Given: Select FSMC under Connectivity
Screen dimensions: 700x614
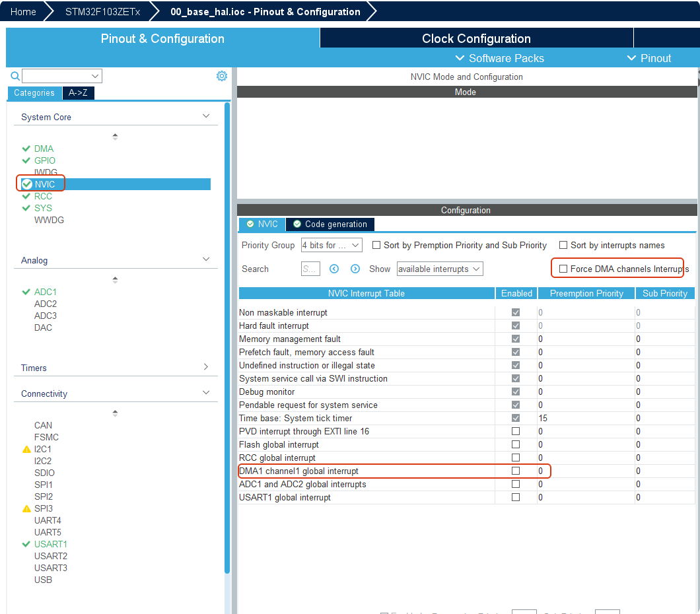Looking at the screenshot, I should point(46,437).
